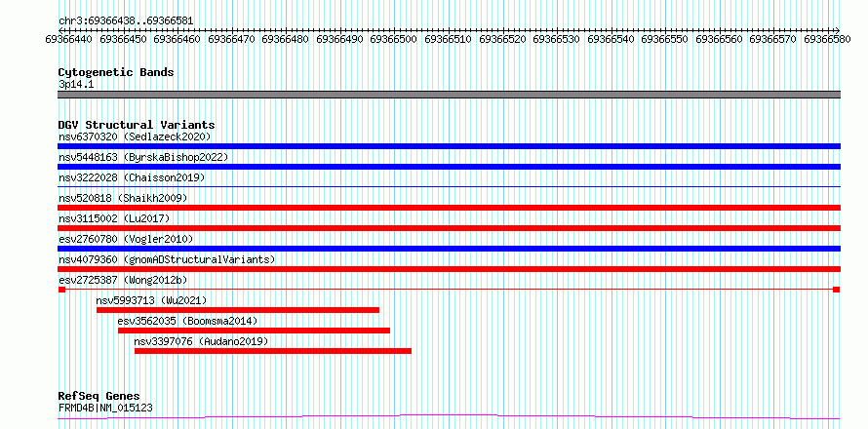
Task: Open the Cytogenetic Bands track heading
Action: point(116,72)
